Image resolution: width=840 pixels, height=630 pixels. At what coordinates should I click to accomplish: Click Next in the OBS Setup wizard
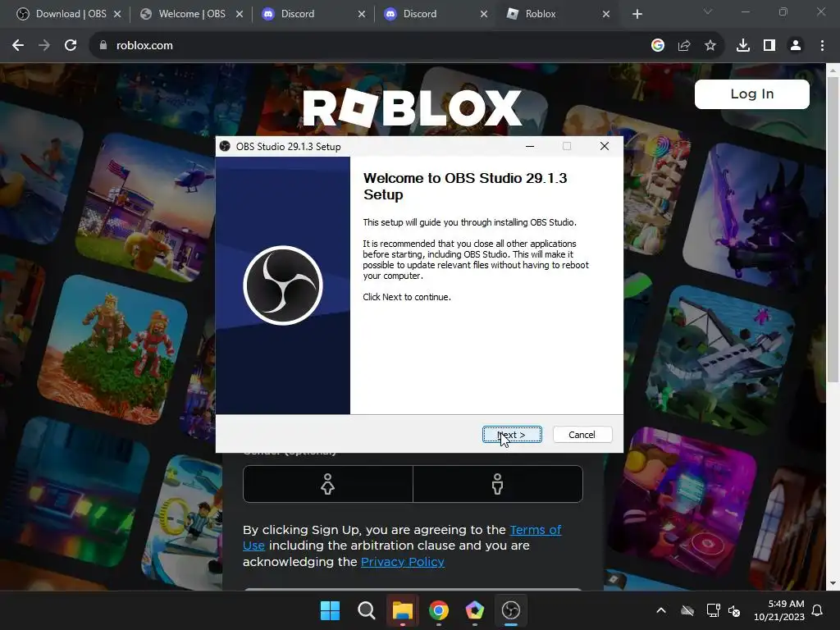point(512,435)
